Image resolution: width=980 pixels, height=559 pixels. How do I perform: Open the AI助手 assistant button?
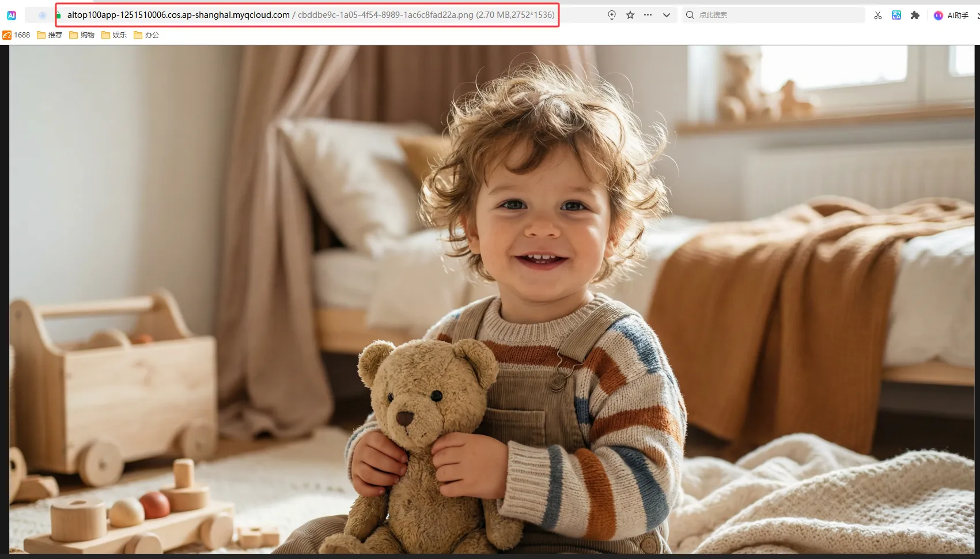click(951, 16)
